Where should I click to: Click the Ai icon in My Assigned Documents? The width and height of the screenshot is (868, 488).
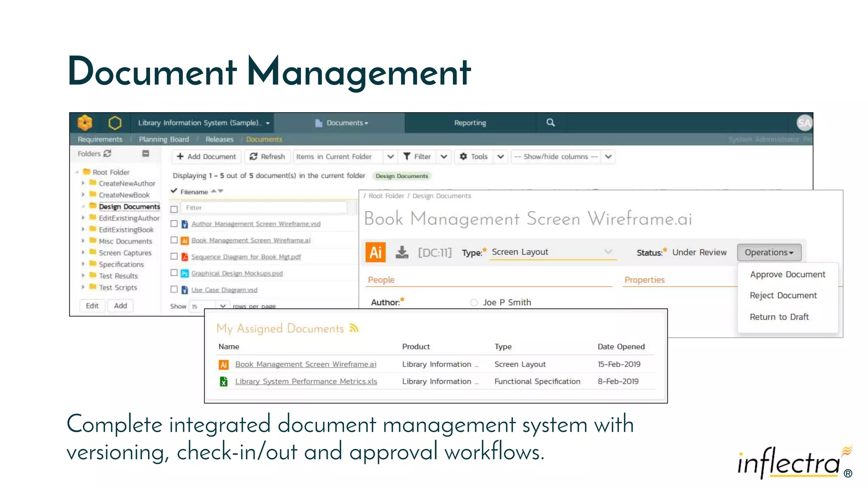coord(223,364)
